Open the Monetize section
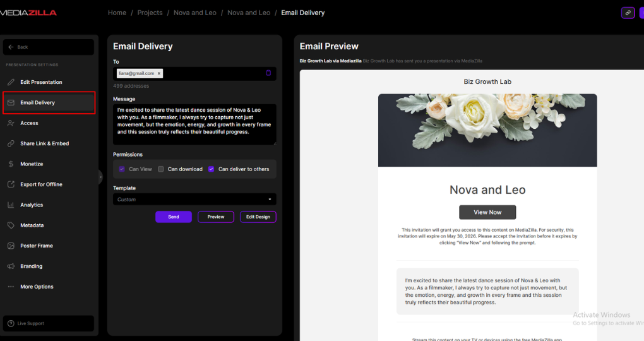The height and width of the screenshot is (341, 644). pyautogui.click(x=49, y=164)
